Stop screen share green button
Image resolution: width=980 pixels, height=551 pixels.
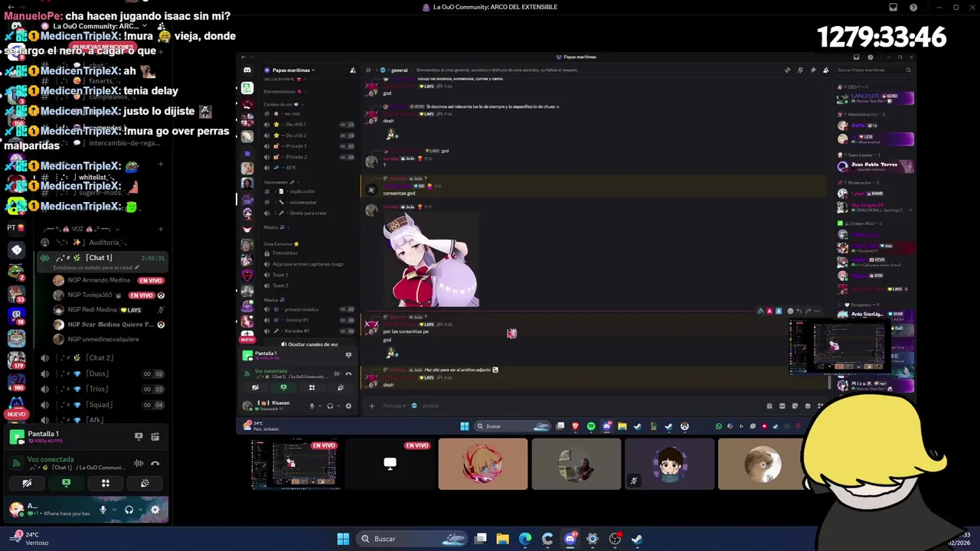[x=66, y=483]
